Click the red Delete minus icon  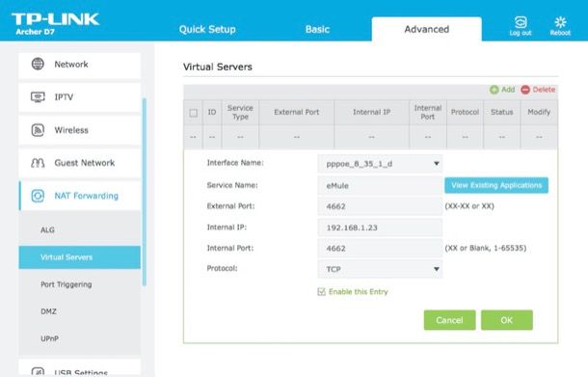525,90
